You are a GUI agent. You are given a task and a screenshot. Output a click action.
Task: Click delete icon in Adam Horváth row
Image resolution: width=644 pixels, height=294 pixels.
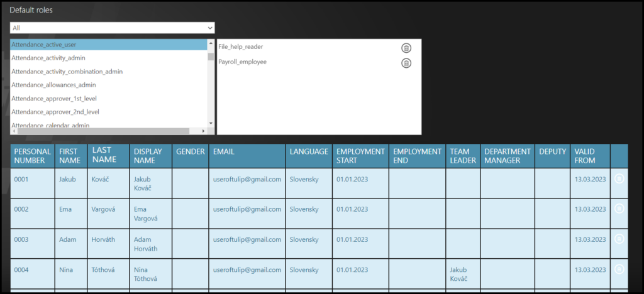click(619, 239)
